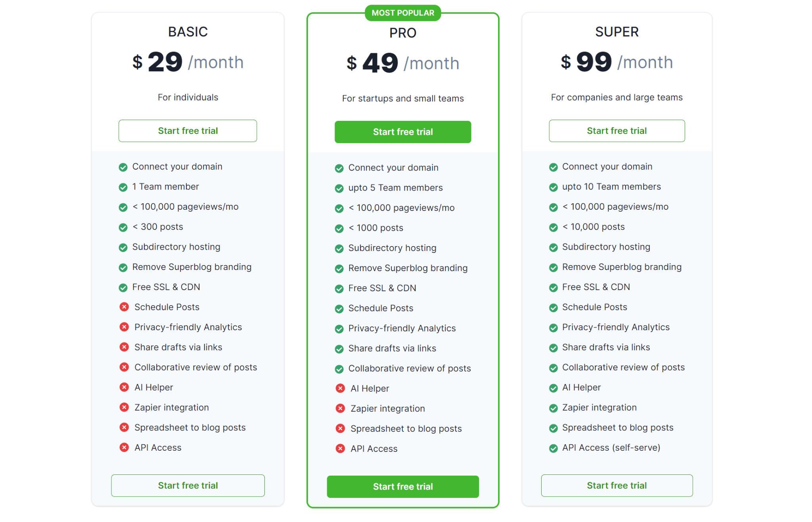Screen dimensions: 812x522
Task: Click green check beside Pro Free SSL & CDN
Action: coord(339,289)
